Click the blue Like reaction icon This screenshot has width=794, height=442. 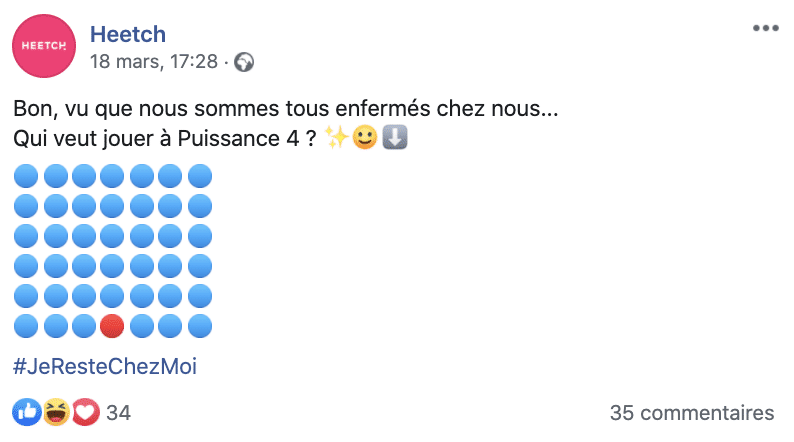coord(27,412)
